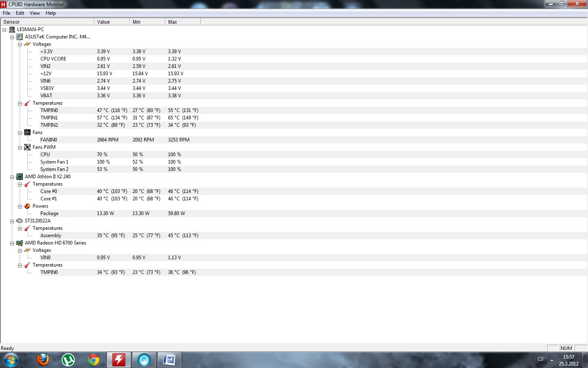Select the Assembly temperature row
Image resolution: width=588 pixels, height=368 pixels.
(313, 236)
